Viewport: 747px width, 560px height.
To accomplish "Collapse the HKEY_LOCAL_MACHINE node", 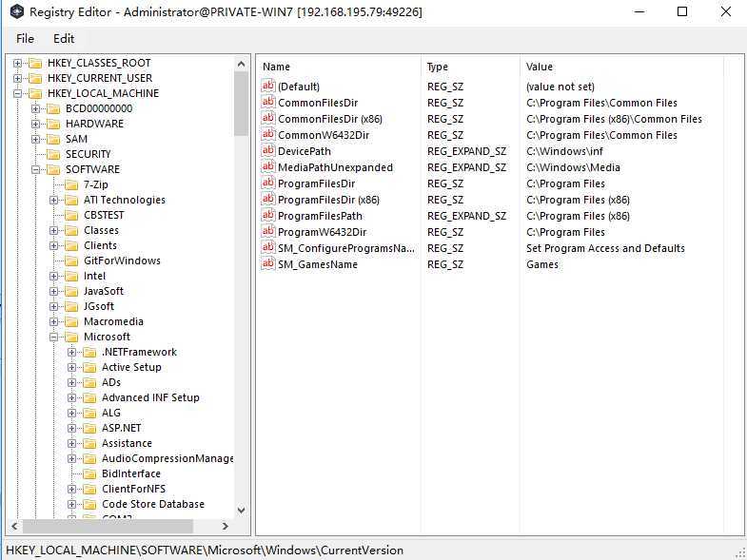I will (x=17, y=93).
